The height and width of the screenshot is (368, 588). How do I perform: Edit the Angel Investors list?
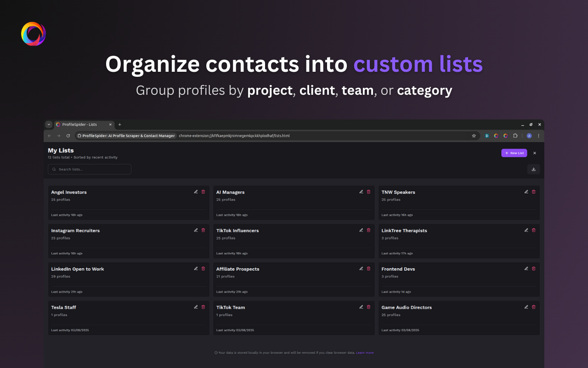[x=196, y=191]
